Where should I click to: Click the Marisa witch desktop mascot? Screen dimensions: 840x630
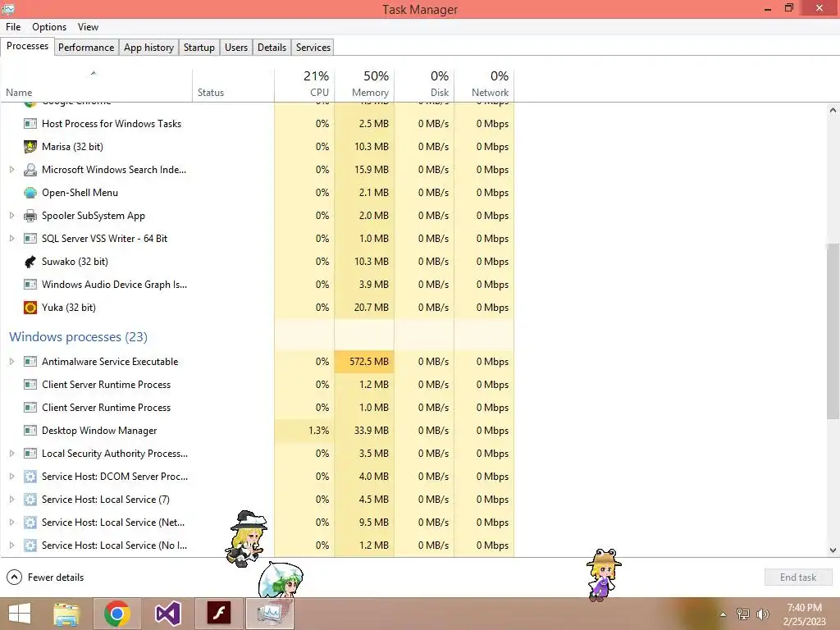click(247, 538)
